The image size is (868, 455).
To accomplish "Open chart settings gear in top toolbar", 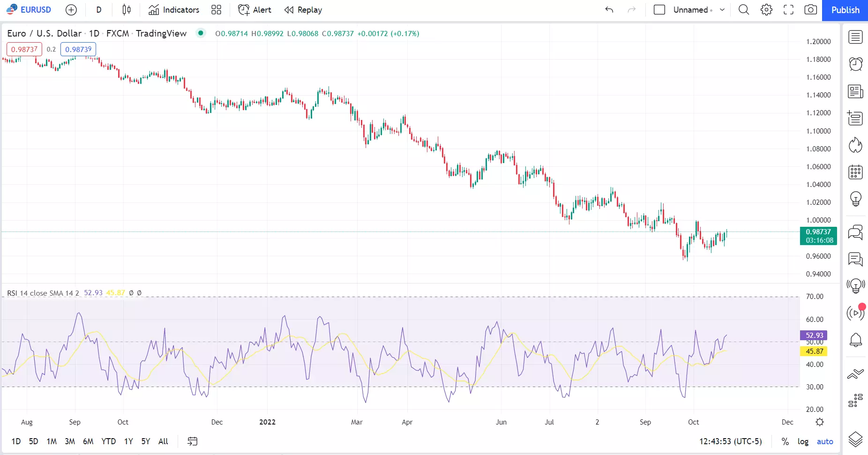I will (x=766, y=10).
